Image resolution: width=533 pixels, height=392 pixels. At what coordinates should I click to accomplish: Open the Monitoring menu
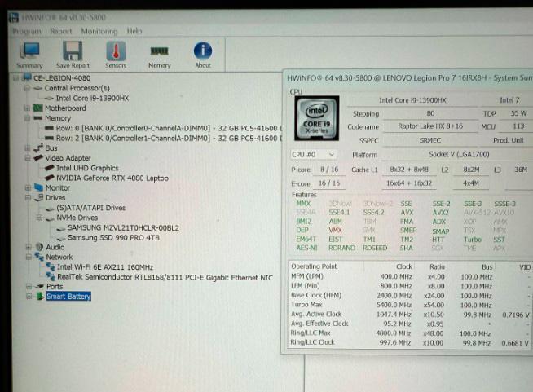pos(99,31)
